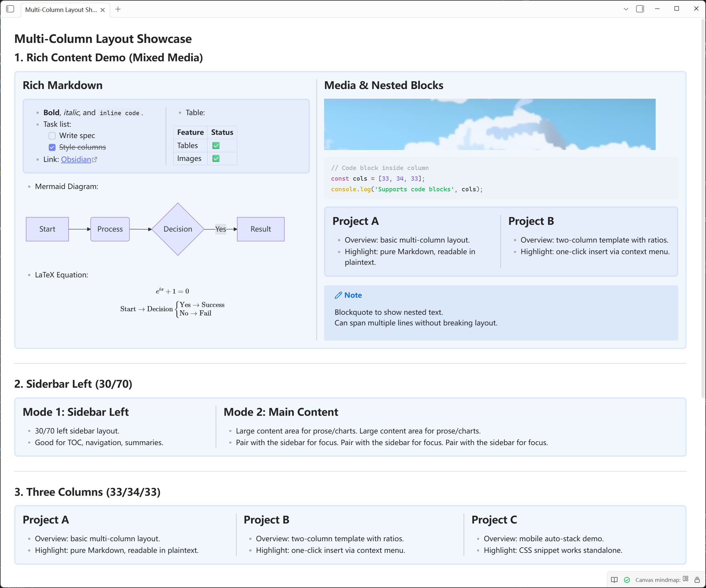Open the tab list dropdown chevron
706x588 pixels.
[626, 9]
